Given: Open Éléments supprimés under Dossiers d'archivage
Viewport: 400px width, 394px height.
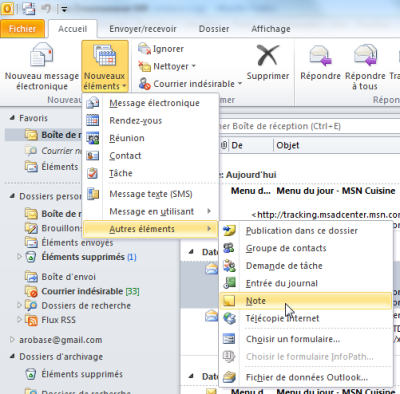Looking at the screenshot, I should point(74,374).
